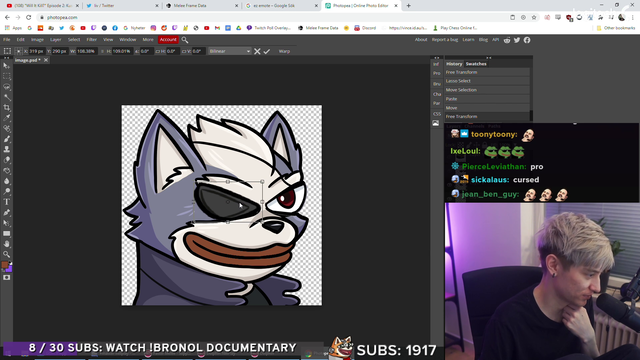640x360 pixels.
Task: Select the Spot Healing Brush tool
Action: (x=7, y=129)
